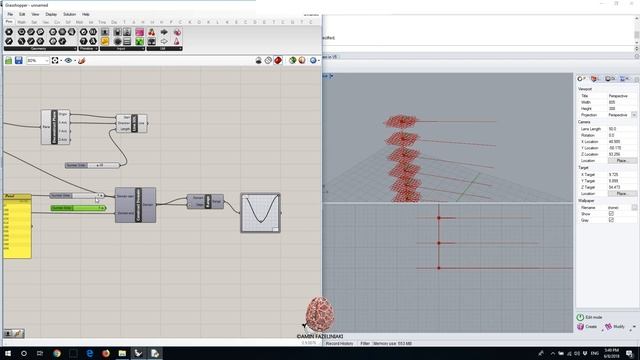This screenshot has width=640, height=360.
Task: Expand the Geometry panel dropdown bar
Action: [40, 49]
